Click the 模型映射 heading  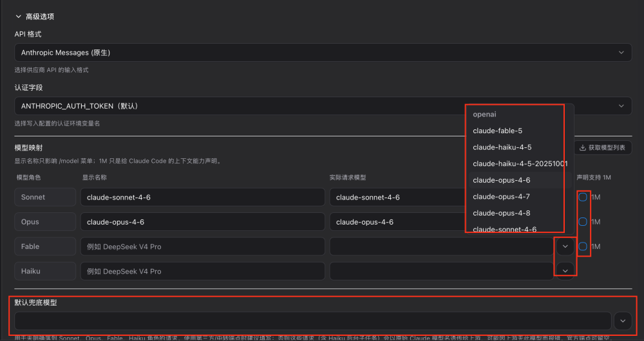(x=28, y=148)
